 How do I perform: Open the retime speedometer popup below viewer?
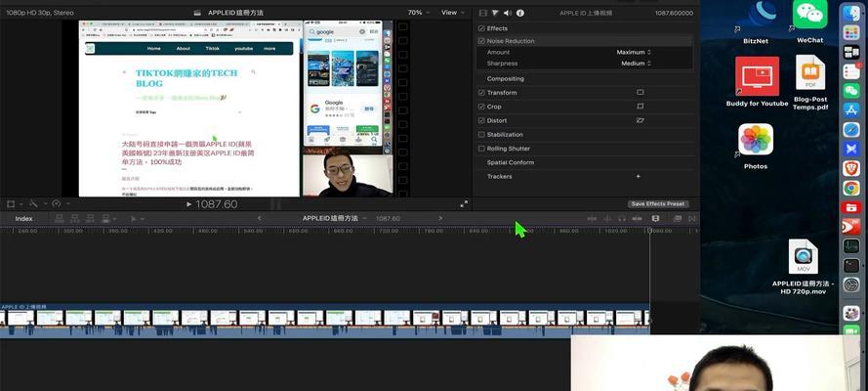coord(59,204)
